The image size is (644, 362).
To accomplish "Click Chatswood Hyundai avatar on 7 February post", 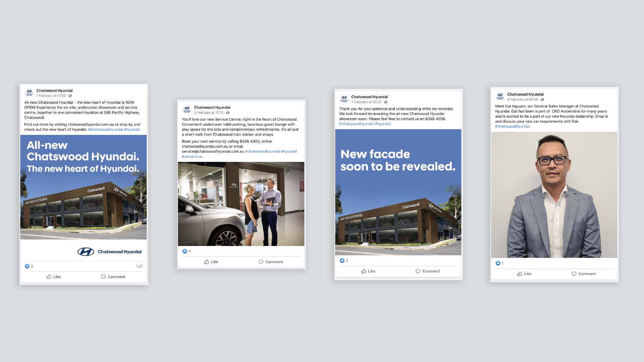I will (344, 98).
